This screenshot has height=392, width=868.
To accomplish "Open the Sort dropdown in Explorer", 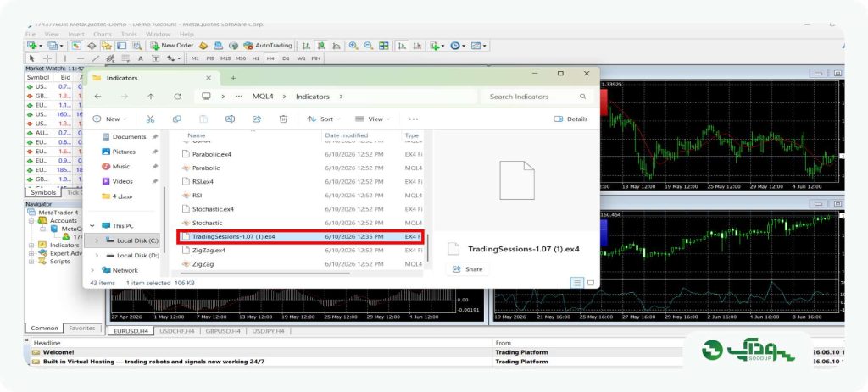I will point(323,119).
